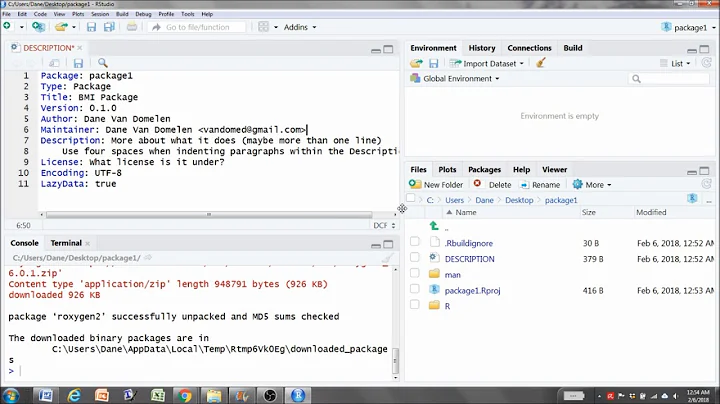Refresh the Environment pane

[706, 63]
